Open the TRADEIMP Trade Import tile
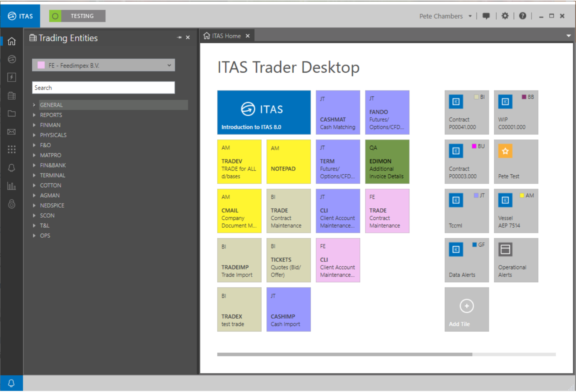 pos(239,260)
